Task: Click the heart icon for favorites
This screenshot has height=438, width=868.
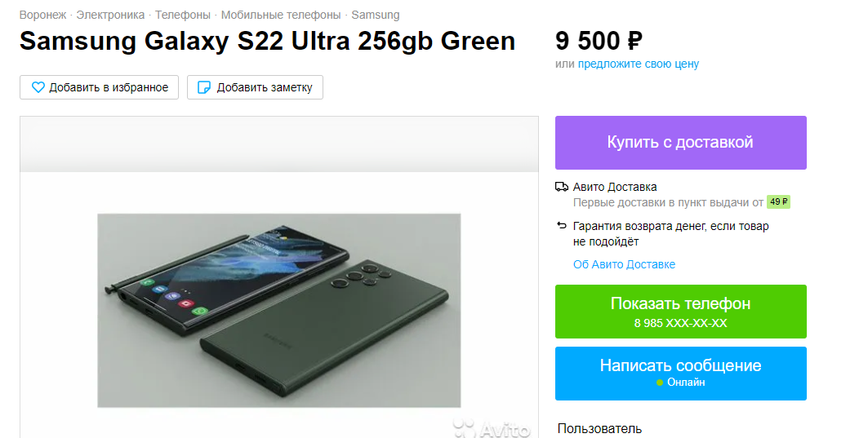Action: [x=38, y=87]
